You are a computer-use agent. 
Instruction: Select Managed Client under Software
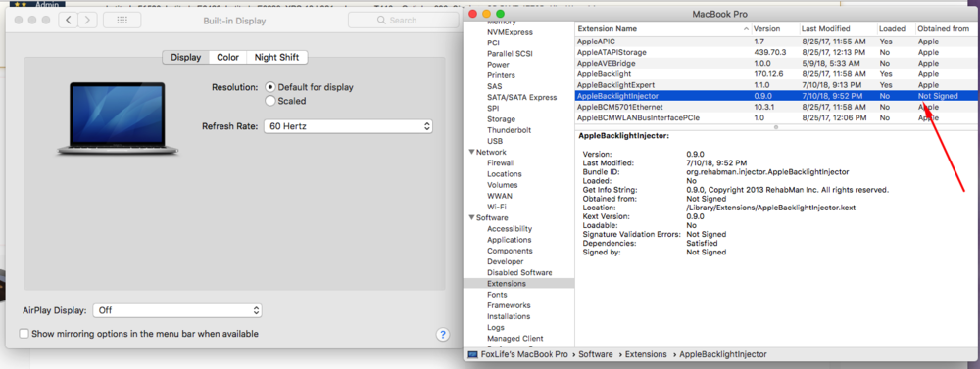click(x=515, y=338)
